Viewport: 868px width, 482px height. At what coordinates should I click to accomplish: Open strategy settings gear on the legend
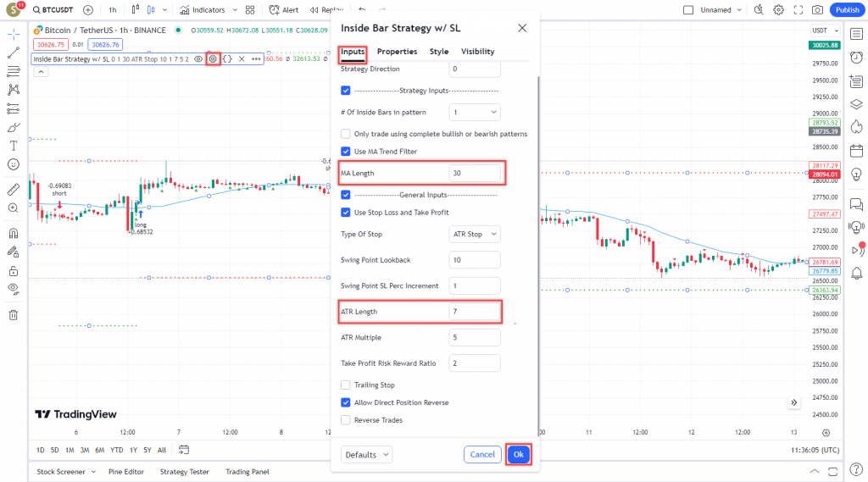(213, 58)
